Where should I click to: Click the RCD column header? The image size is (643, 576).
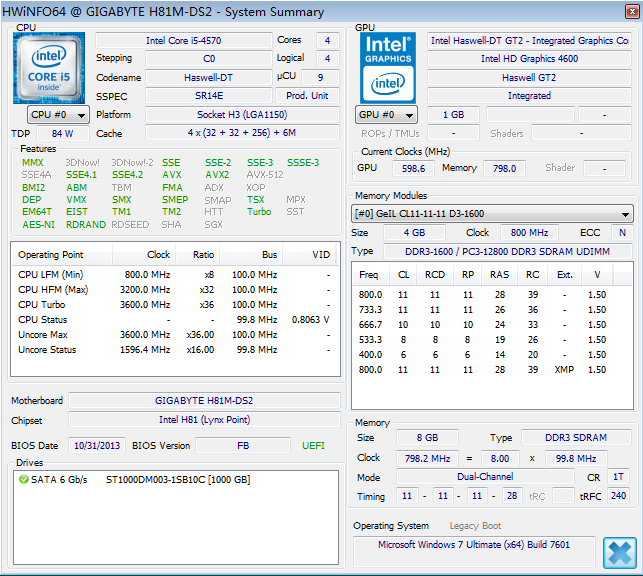(435, 275)
